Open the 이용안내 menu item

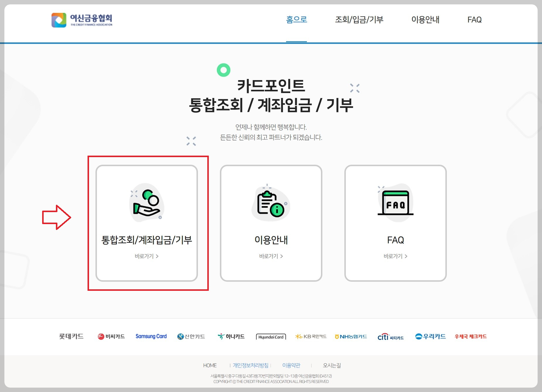tap(425, 20)
